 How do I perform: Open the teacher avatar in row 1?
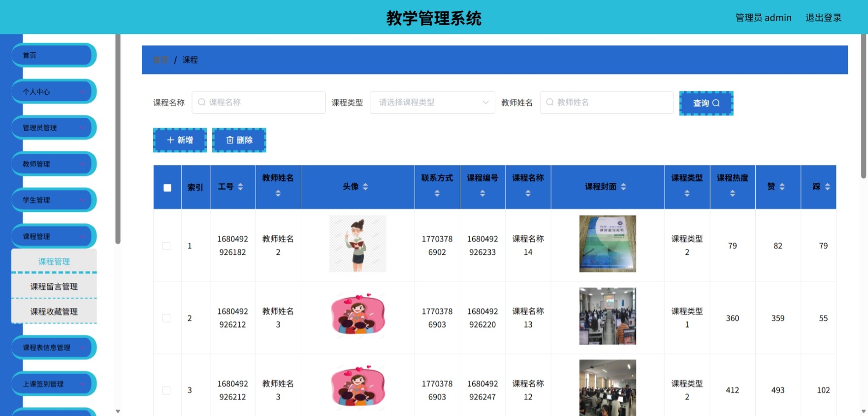click(x=358, y=243)
